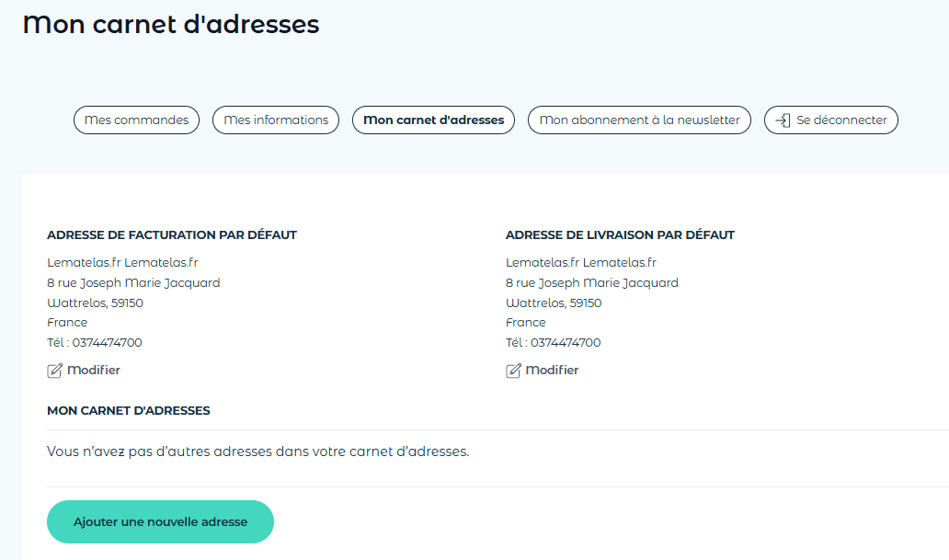Click the delivery address phone number
The width and height of the screenshot is (949, 560).
pyautogui.click(x=566, y=343)
